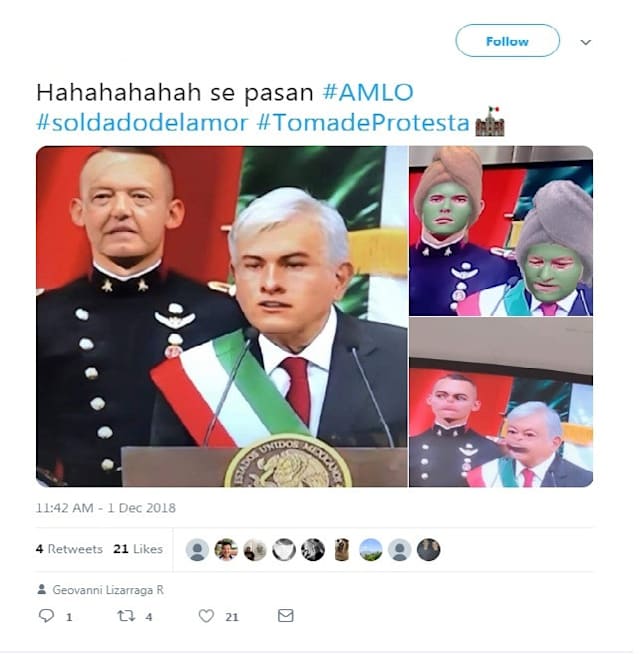Send the tweet via the envelope message icon
The width and height of the screenshot is (640, 654).
point(286,616)
